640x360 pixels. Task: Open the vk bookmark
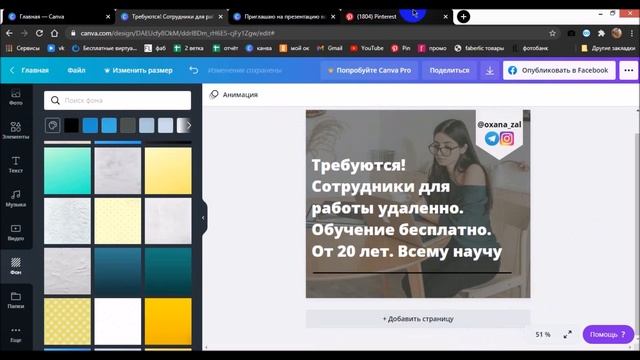coord(56,48)
